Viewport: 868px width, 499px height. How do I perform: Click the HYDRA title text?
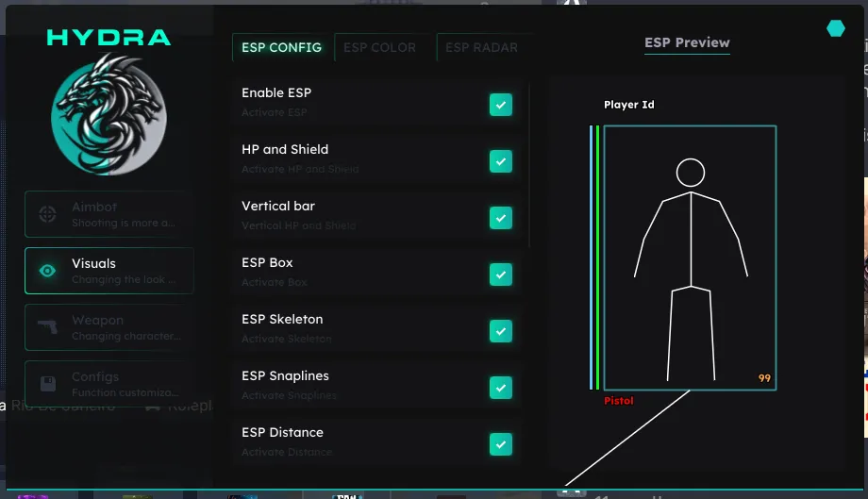(x=109, y=38)
